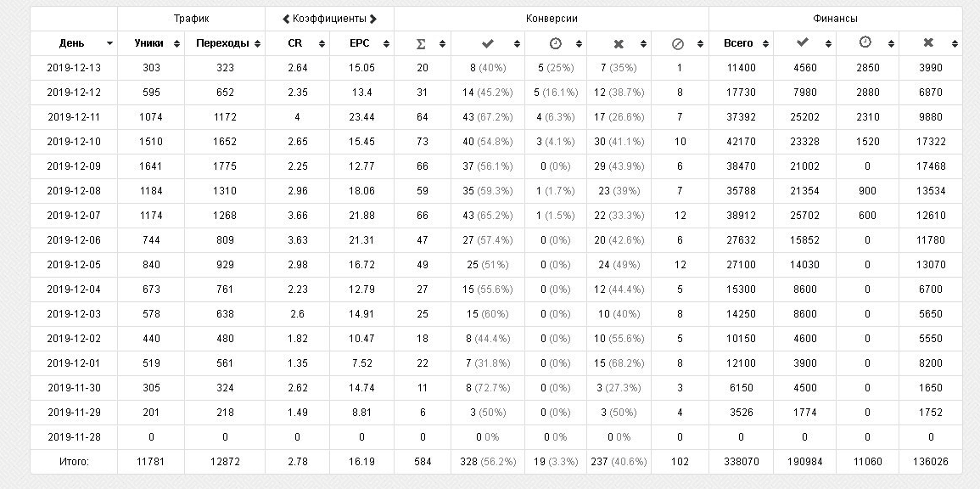
Task: Click sort arrows next to Переходы
Action: point(257,44)
